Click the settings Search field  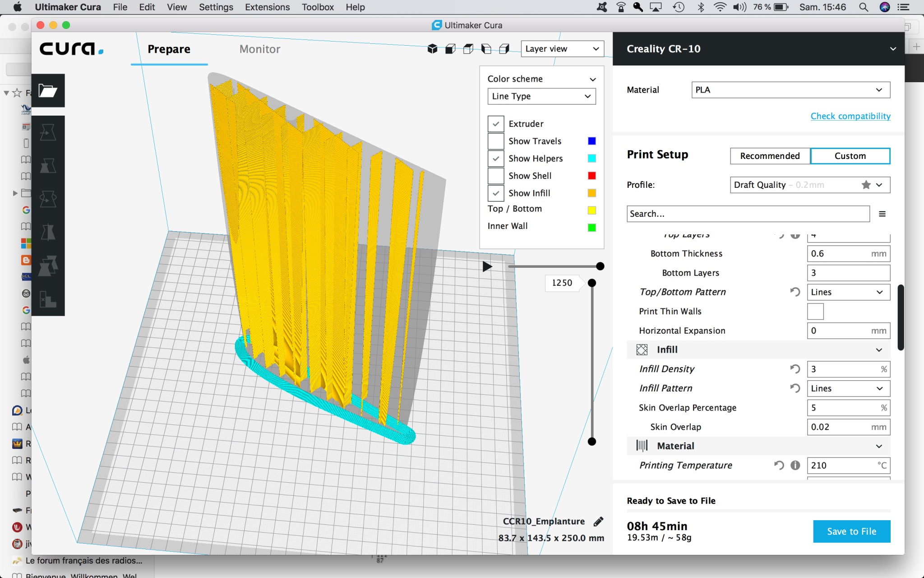coord(748,214)
